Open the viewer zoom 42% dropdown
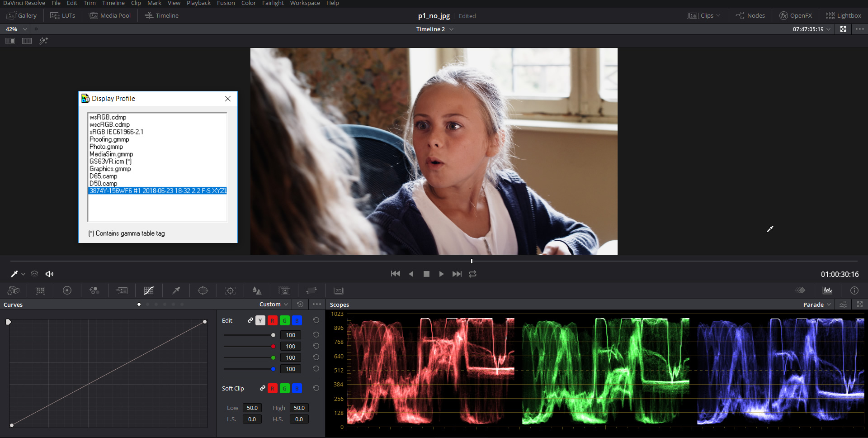Image resolution: width=868 pixels, height=438 pixels. coord(16,29)
